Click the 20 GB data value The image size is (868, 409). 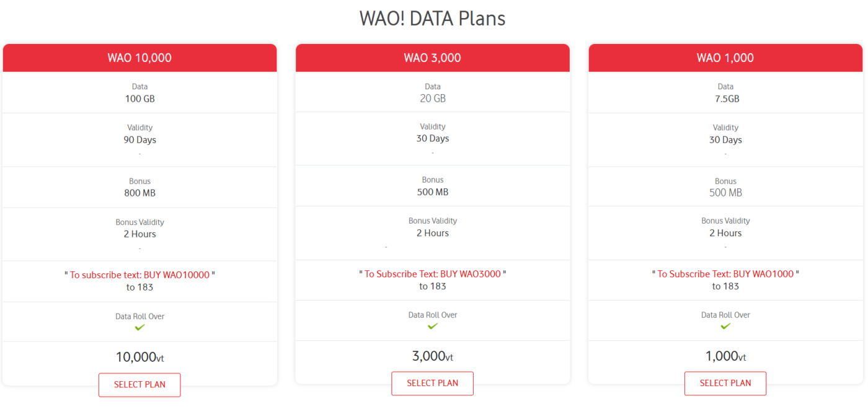pyautogui.click(x=432, y=99)
